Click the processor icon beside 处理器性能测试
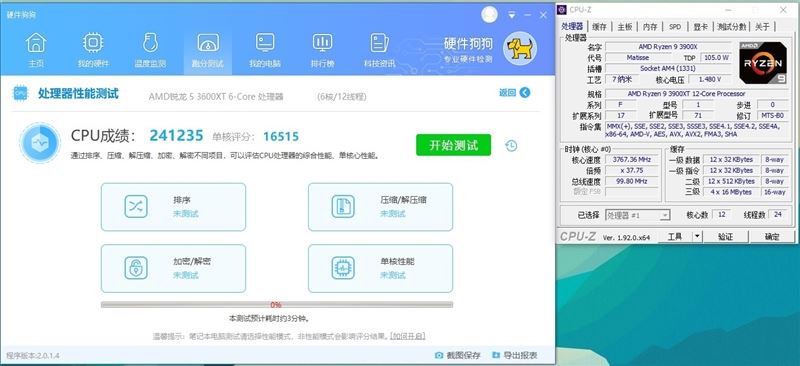 20,93
